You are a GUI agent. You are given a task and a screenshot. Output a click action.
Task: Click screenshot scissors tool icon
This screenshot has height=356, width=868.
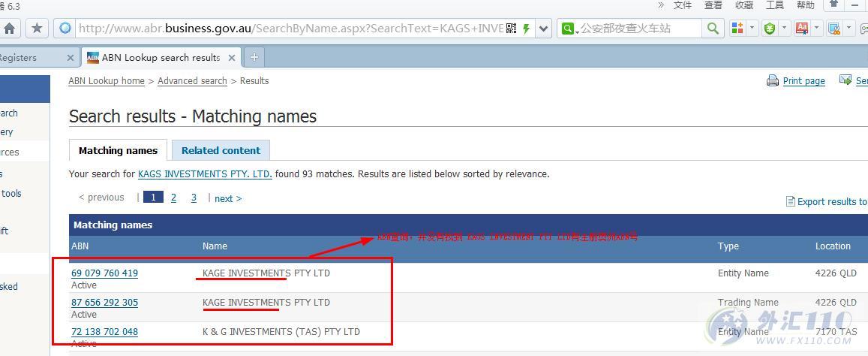833,28
